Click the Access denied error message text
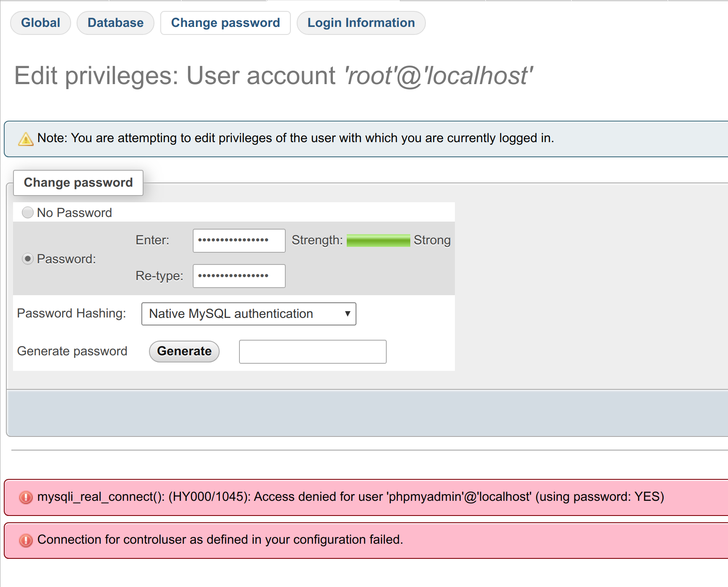728x587 pixels. click(x=351, y=497)
